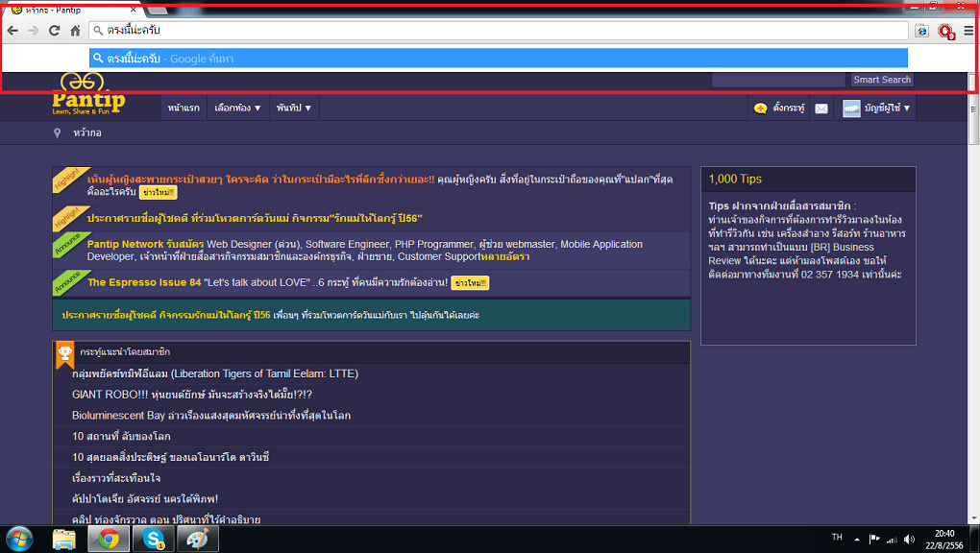Click the IE Tab extension icon
This screenshot has height=553, width=980.
coord(922,31)
